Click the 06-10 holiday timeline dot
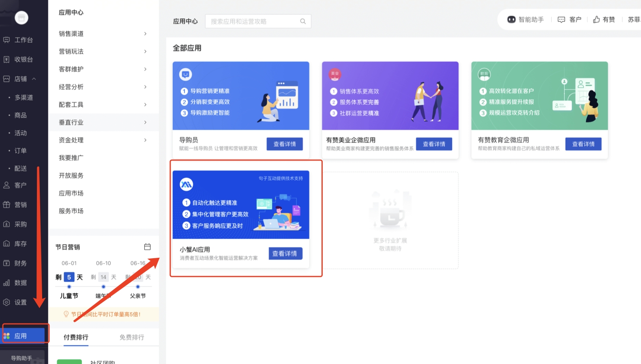The image size is (641, 364). tap(103, 287)
